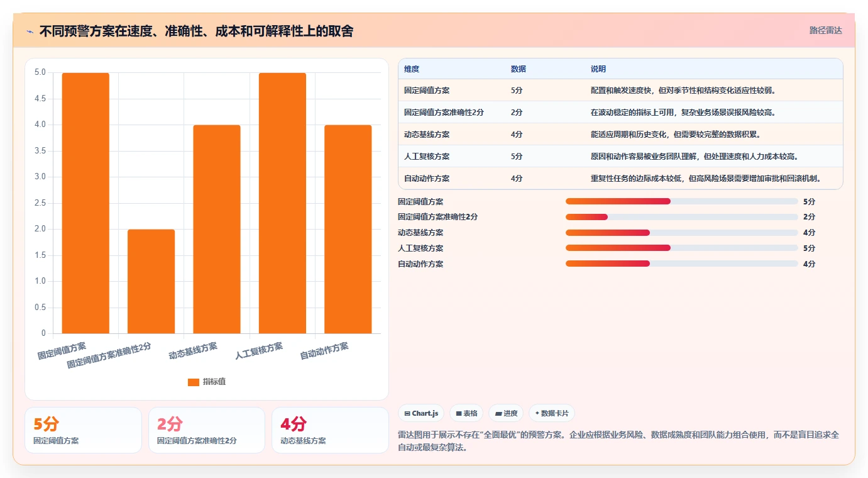Viewport: 868px width, 478px height.
Task: Click the description 在波动稳定的指标上可用，复杂业务场景误报风险较高。
Action: click(683, 112)
